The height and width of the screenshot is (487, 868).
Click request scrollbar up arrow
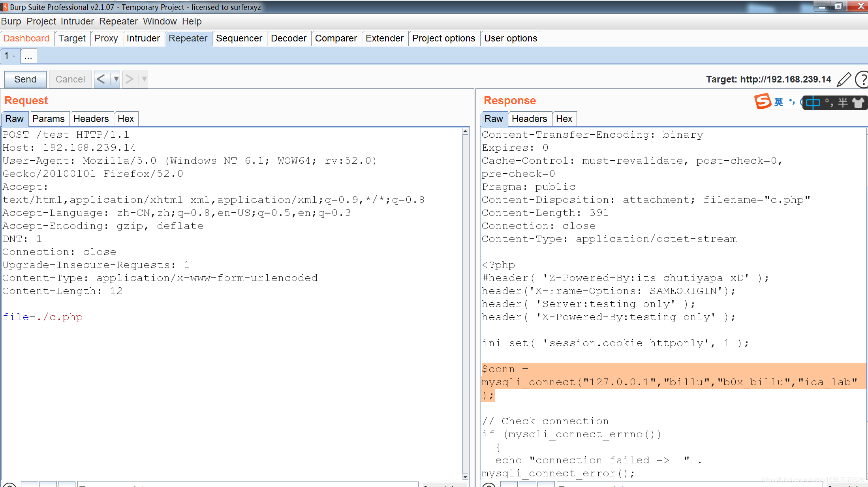click(465, 132)
